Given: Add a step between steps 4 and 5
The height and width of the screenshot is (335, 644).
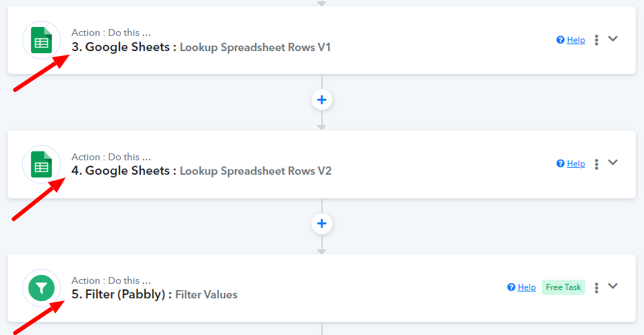Looking at the screenshot, I should coord(322,224).
